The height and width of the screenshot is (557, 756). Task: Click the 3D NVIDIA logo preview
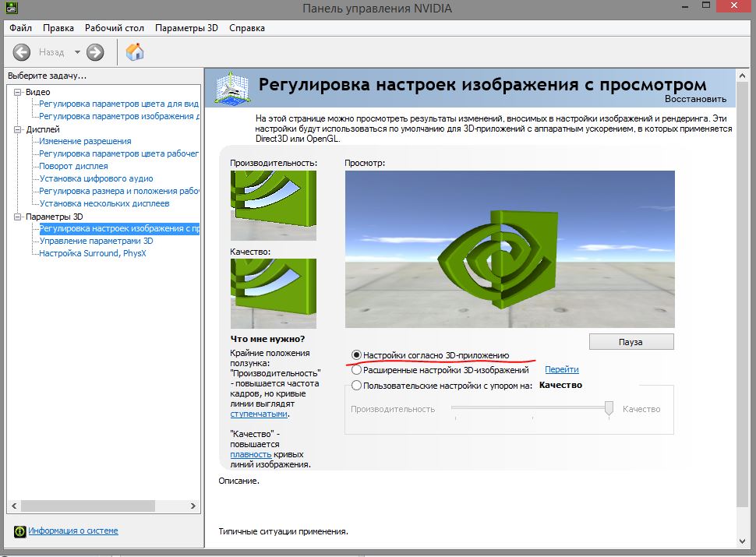pos(510,249)
